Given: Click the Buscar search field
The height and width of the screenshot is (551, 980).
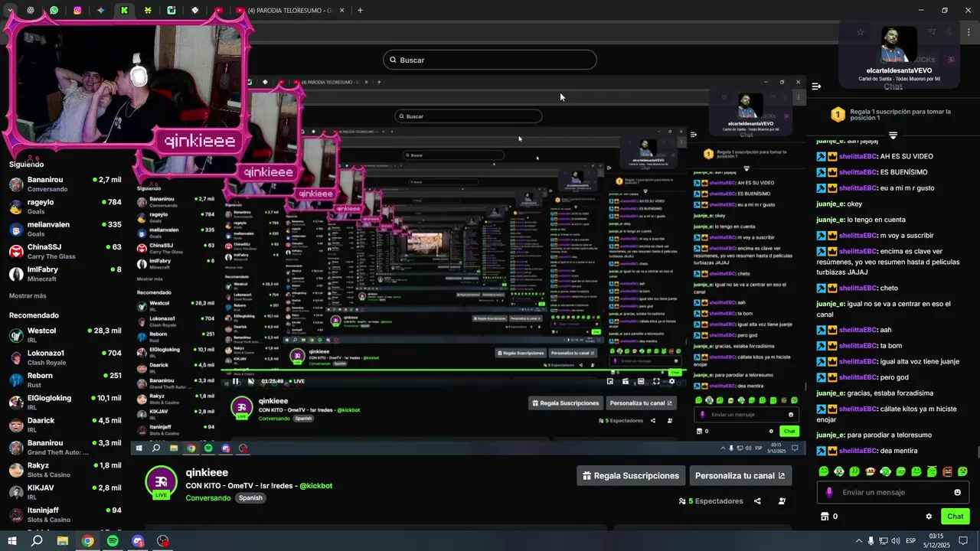Looking at the screenshot, I should point(490,60).
